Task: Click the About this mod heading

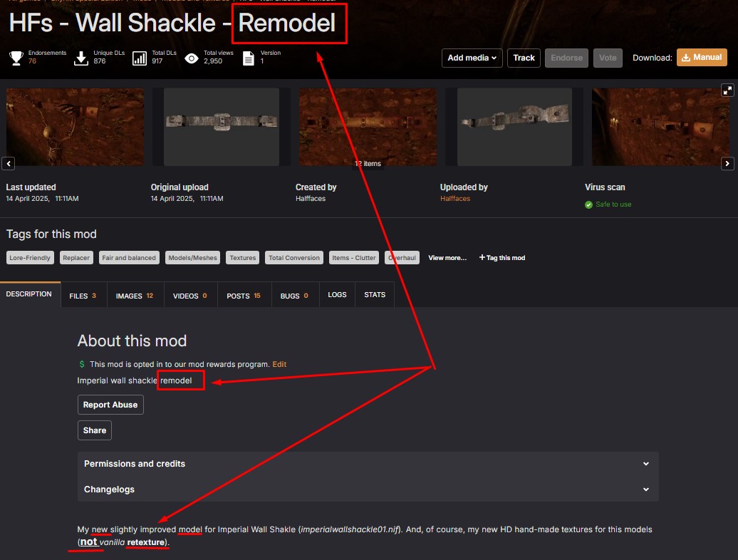Action: [x=132, y=341]
